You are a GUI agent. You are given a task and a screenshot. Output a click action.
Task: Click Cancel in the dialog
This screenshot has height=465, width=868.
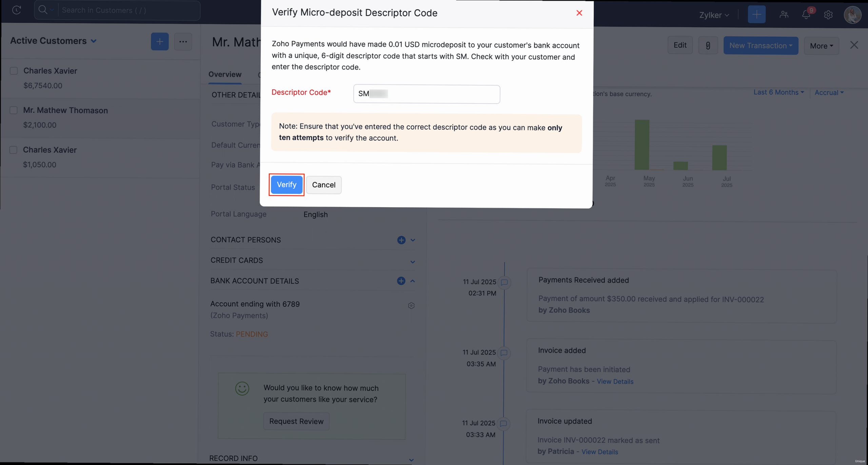(323, 185)
